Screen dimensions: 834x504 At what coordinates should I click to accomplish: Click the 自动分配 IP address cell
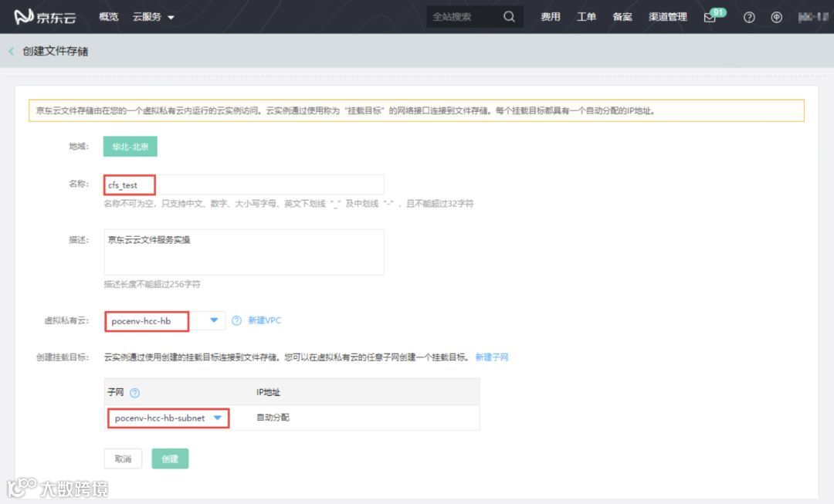point(273,418)
